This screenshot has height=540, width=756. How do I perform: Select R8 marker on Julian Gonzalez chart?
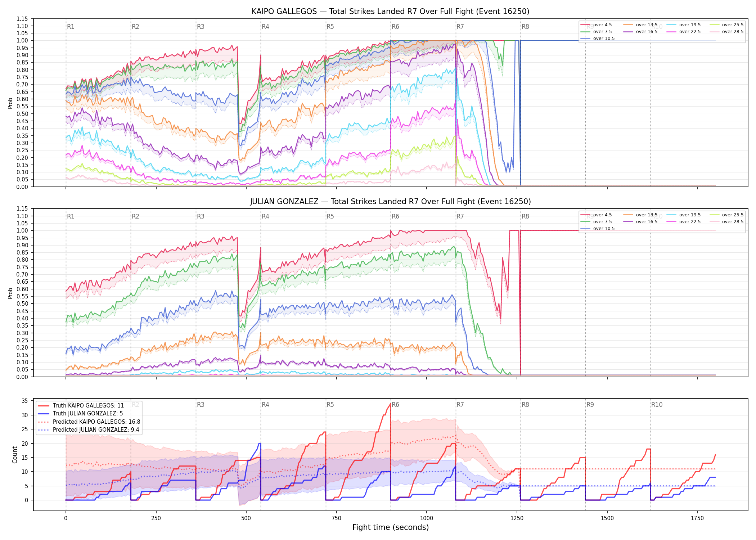pos(525,216)
